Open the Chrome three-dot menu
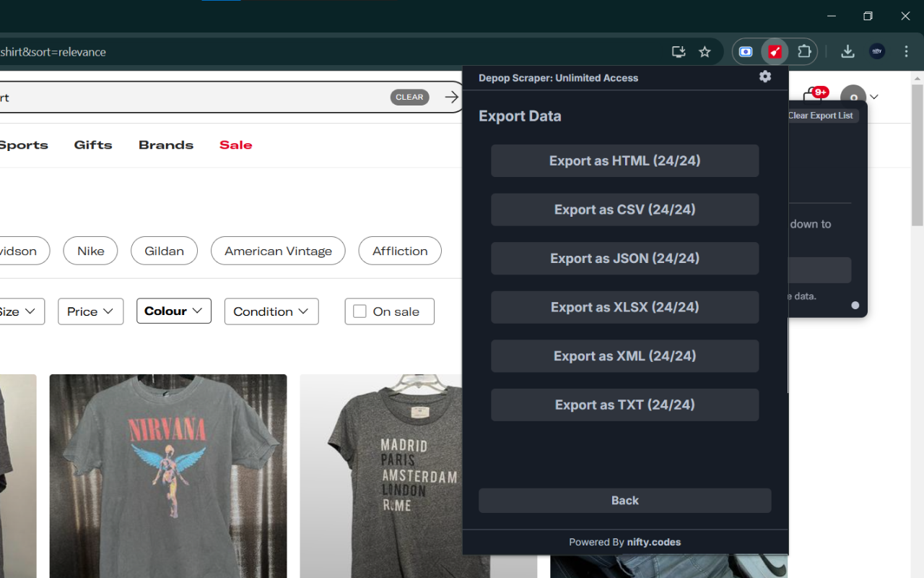The width and height of the screenshot is (924, 578). (906, 52)
